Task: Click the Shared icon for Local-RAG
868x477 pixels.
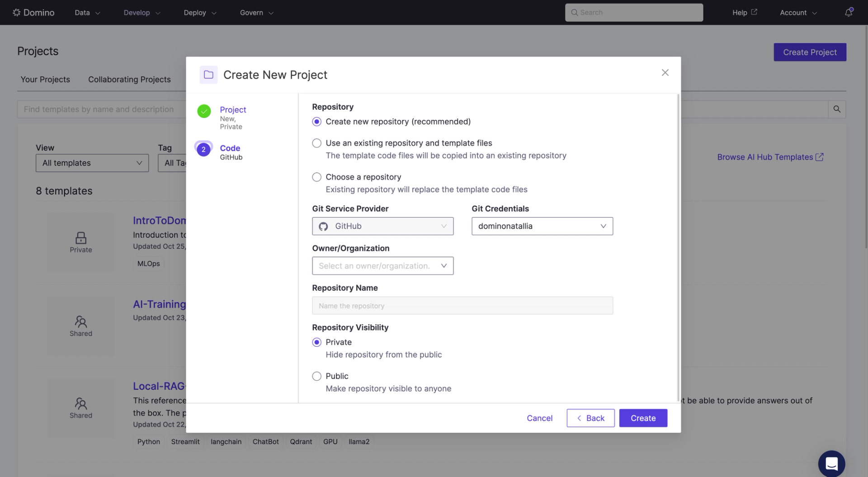Action: [81, 403]
